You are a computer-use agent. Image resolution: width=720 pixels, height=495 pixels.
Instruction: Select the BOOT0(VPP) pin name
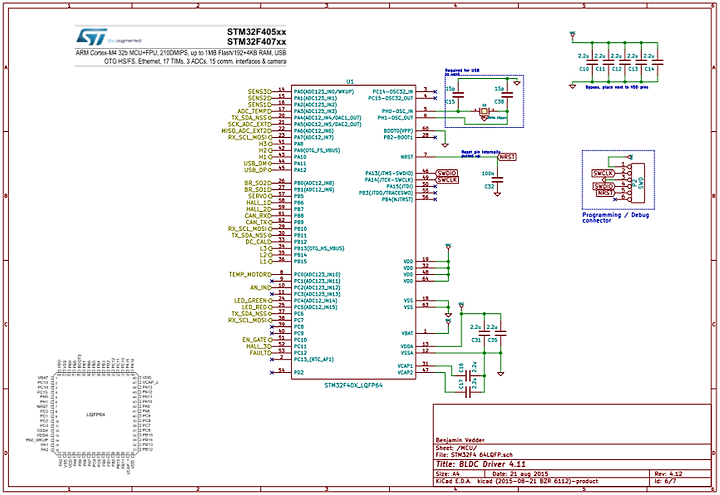(398, 131)
